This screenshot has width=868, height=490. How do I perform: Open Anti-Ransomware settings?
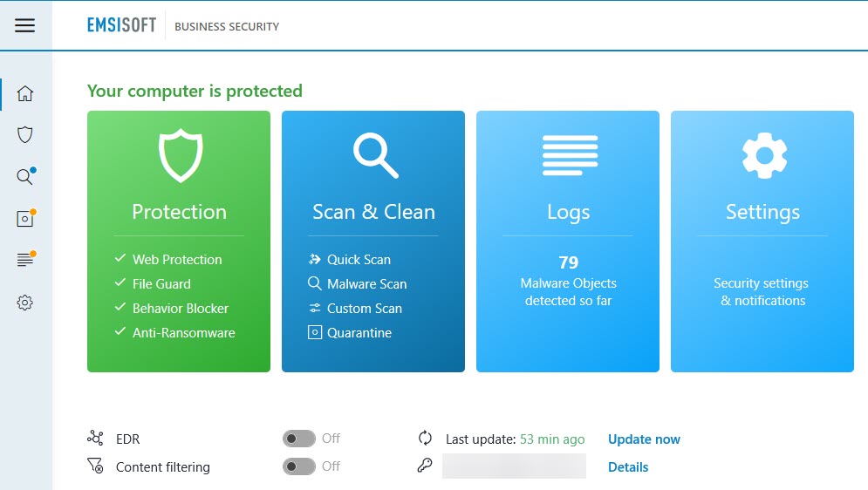184,332
